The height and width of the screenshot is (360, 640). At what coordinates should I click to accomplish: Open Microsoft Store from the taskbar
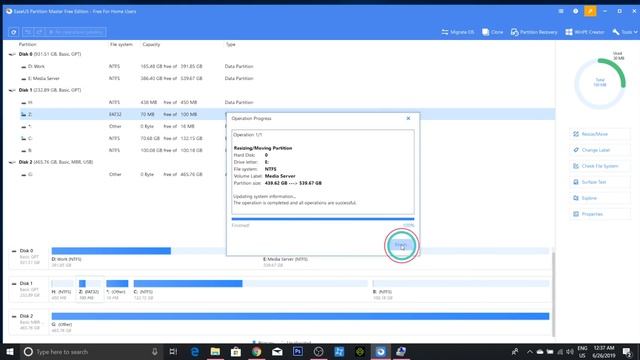click(x=236, y=352)
